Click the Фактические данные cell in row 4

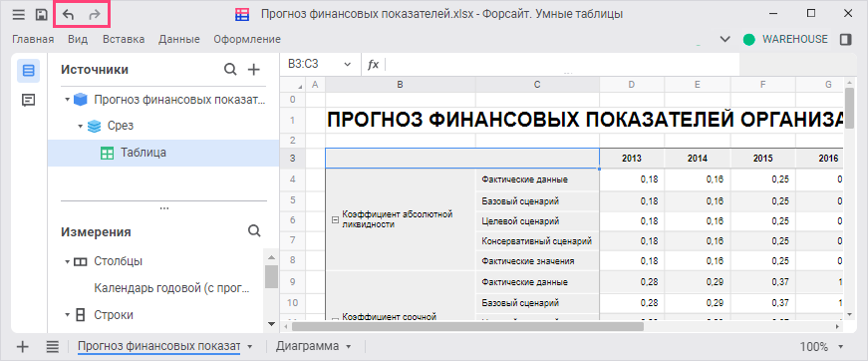click(537, 180)
